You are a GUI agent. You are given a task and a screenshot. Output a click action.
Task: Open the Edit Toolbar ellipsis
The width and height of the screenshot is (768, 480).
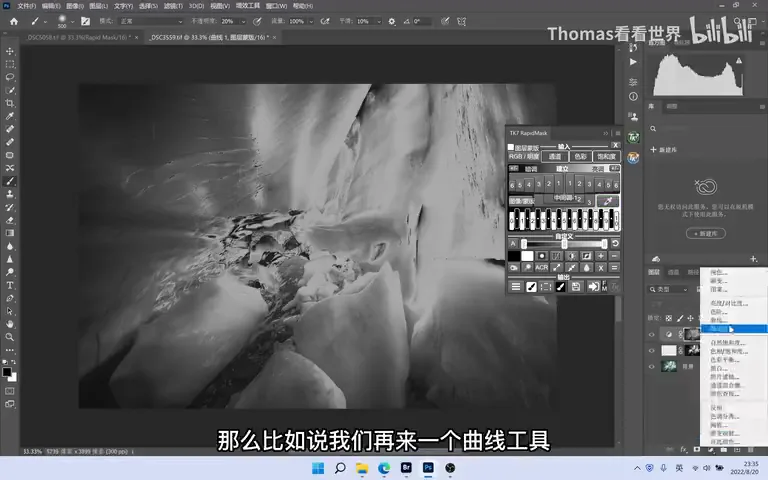[x=10, y=350]
